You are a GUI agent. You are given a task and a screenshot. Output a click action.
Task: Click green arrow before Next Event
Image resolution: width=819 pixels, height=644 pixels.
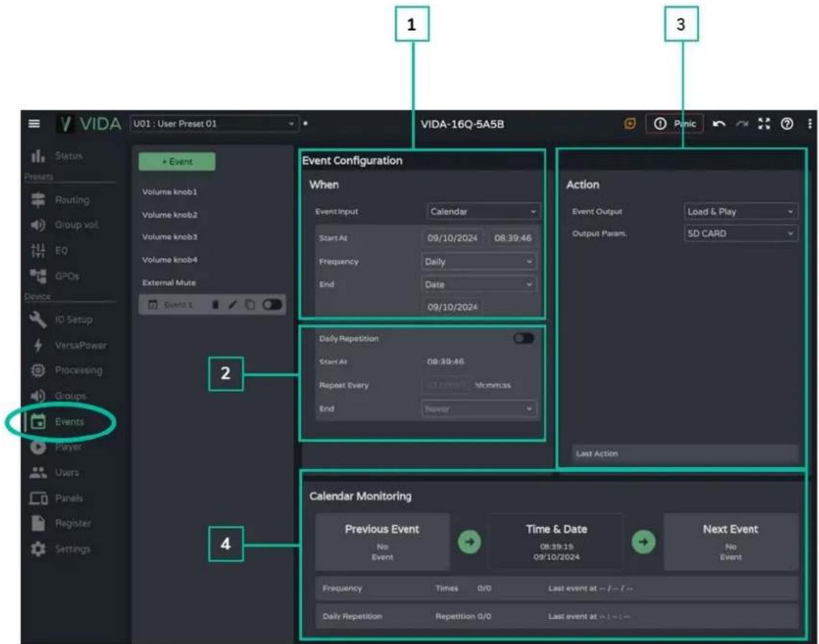(643, 541)
